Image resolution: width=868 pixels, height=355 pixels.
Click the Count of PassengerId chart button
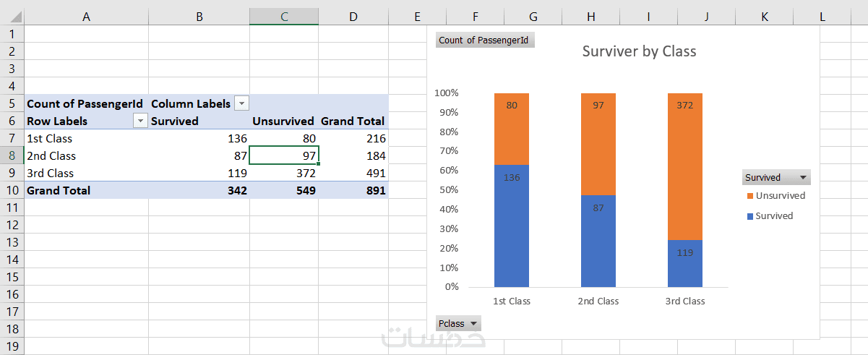(x=485, y=40)
